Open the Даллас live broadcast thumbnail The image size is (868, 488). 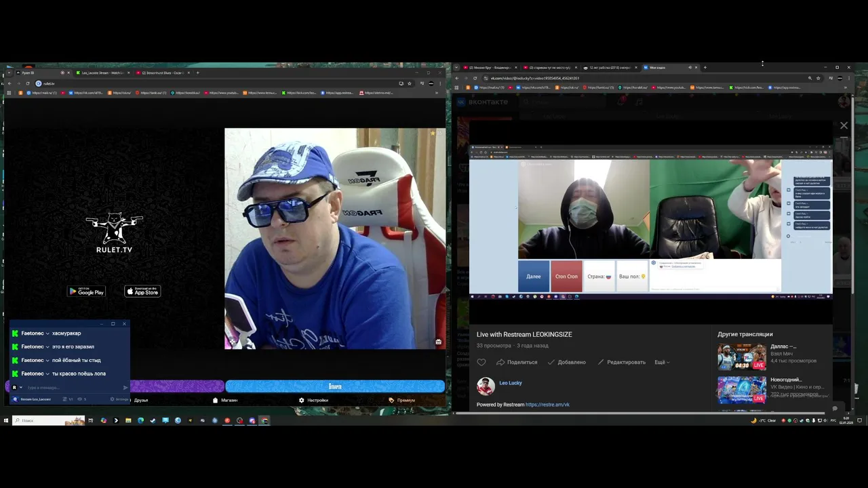tap(742, 357)
